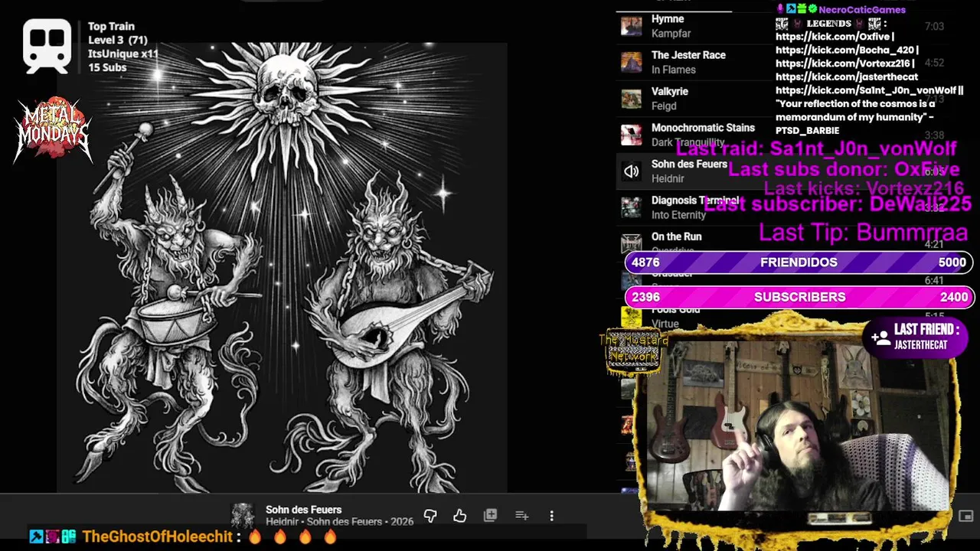Click the TheGhostOfHoleechit chat username
Viewport: 980px width, 551px height.
click(x=157, y=536)
